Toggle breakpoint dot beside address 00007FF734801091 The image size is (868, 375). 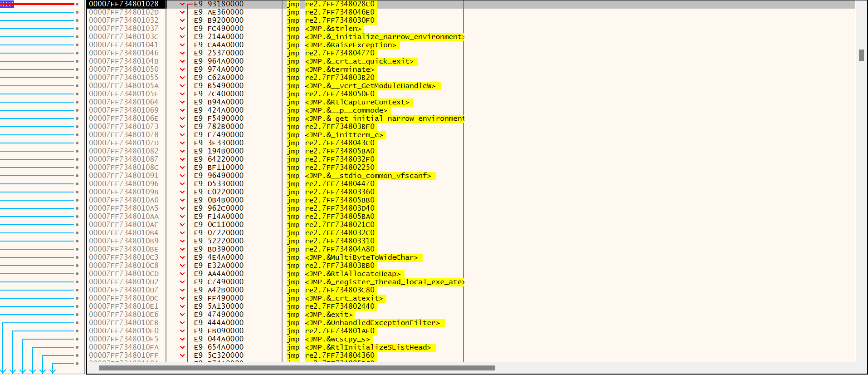click(x=77, y=176)
